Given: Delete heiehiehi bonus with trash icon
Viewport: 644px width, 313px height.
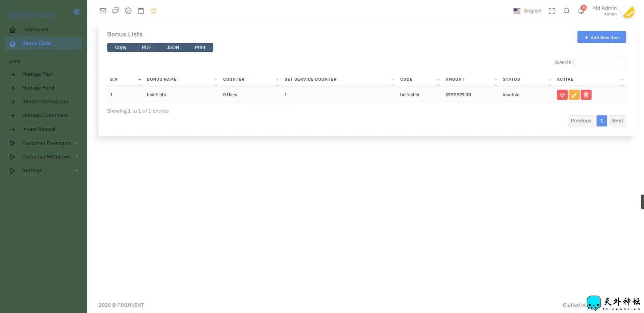Looking at the screenshot, I should (586, 95).
